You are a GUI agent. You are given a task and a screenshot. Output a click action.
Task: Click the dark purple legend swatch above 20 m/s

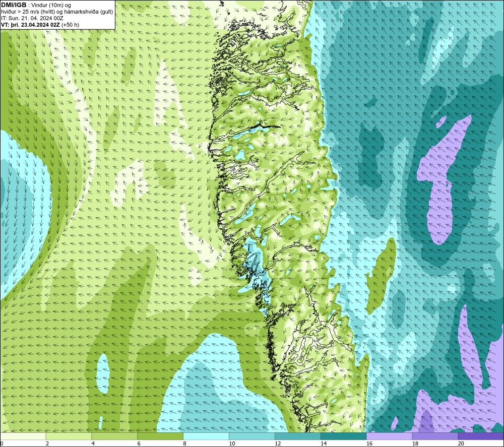pyautogui.click(x=481, y=436)
